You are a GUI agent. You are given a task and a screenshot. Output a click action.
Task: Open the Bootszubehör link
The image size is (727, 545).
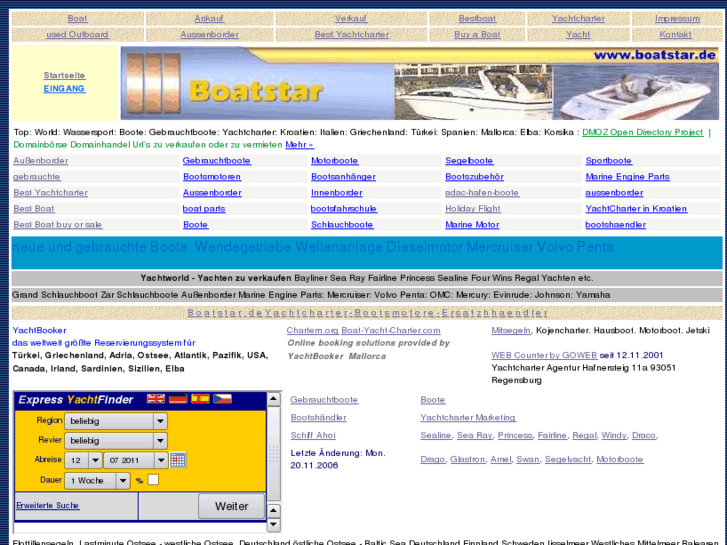point(474,177)
